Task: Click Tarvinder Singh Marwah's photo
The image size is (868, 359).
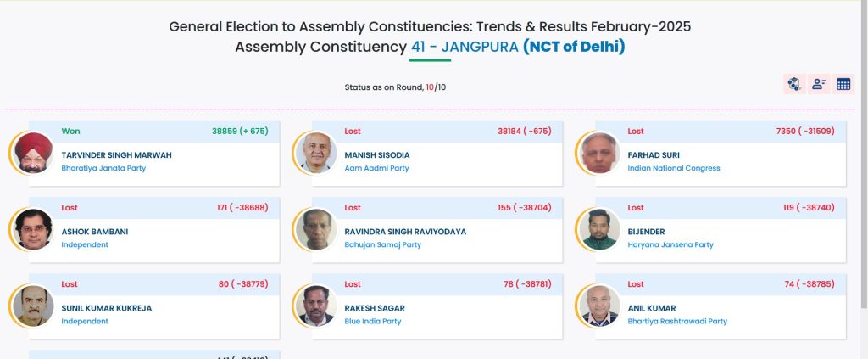Action: 34,154
